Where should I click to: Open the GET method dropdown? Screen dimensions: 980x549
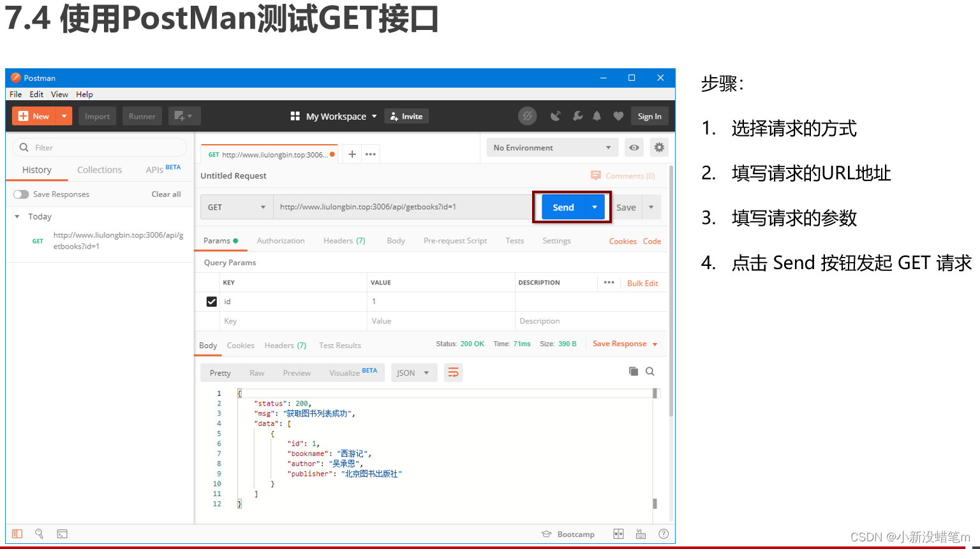237,207
